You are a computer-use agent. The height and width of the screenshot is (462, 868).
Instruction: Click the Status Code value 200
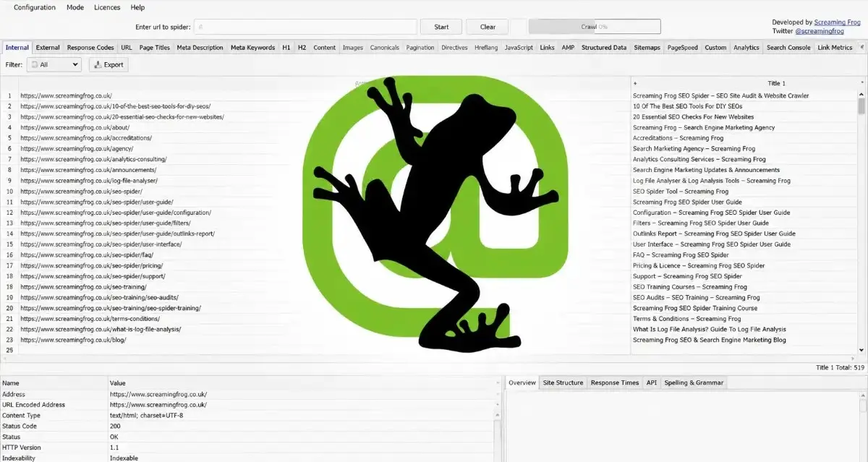click(115, 427)
